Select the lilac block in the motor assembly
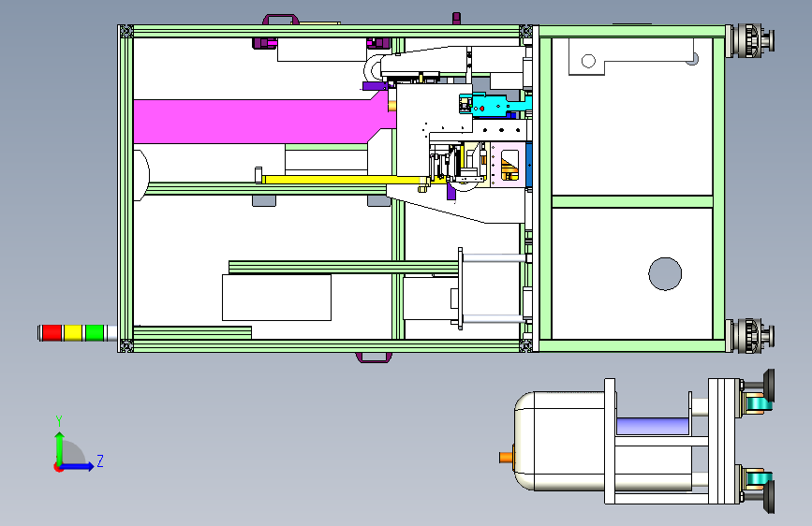The image size is (812, 526). pyautogui.click(x=653, y=427)
